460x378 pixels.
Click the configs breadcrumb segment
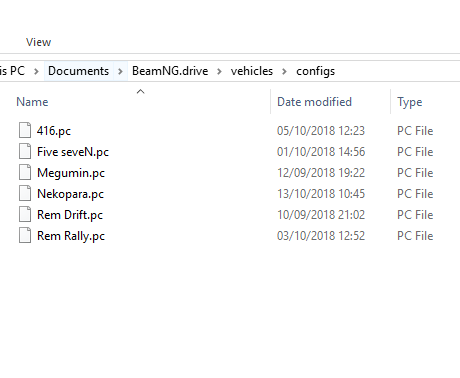point(316,71)
